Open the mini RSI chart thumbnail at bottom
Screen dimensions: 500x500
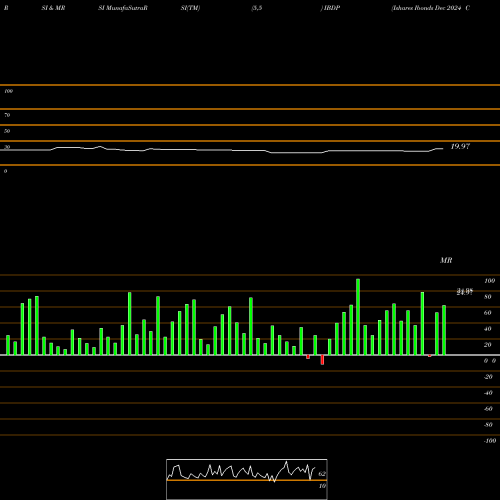[x=247, y=479]
